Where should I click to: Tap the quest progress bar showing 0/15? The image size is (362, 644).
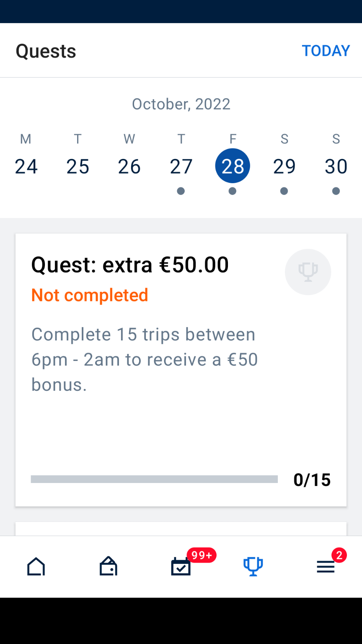coord(154,479)
